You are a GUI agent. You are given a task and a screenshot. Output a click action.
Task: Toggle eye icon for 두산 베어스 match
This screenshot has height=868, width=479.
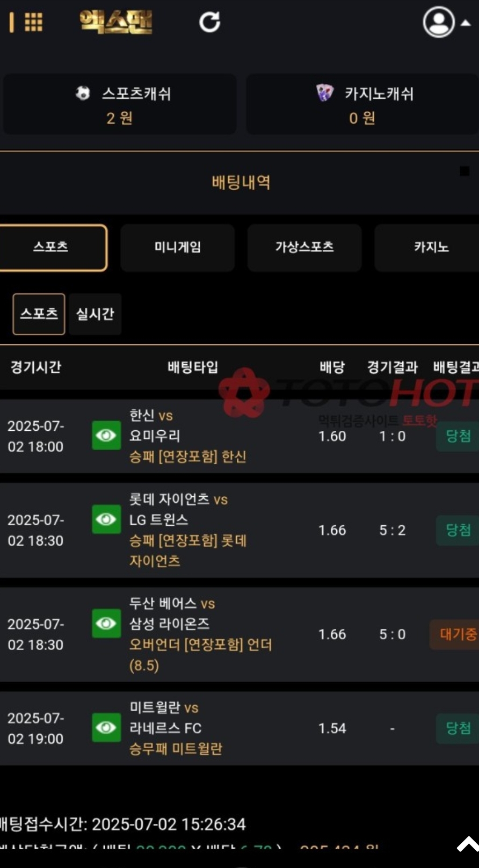click(x=106, y=624)
